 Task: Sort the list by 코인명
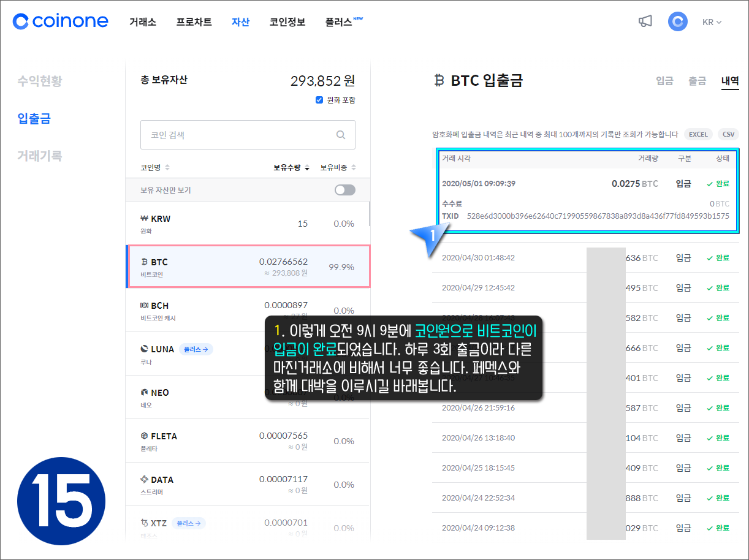[x=155, y=167]
